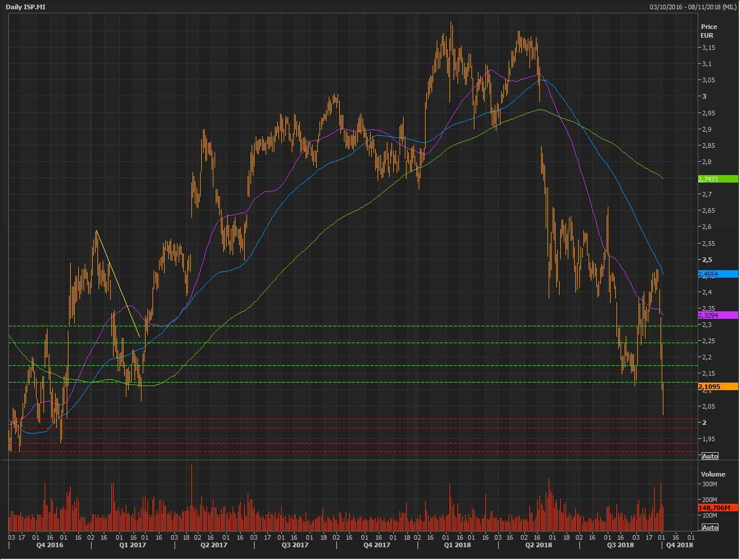Image resolution: width=740 pixels, height=560 pixels.
Task: Click the bold 2 price axis tick
Action: tap(705, 423)
